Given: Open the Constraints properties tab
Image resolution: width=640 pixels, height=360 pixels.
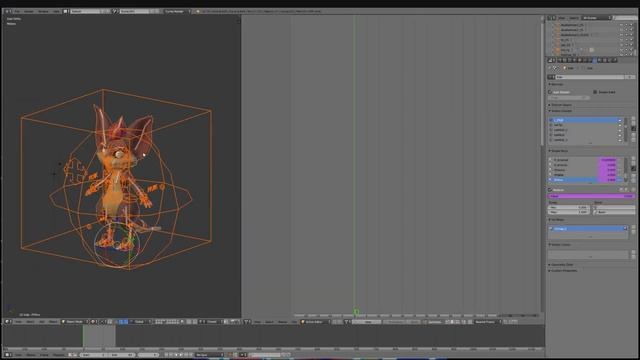Looking at the screenshot, I should pyautogui.click(x=585, y=60).
